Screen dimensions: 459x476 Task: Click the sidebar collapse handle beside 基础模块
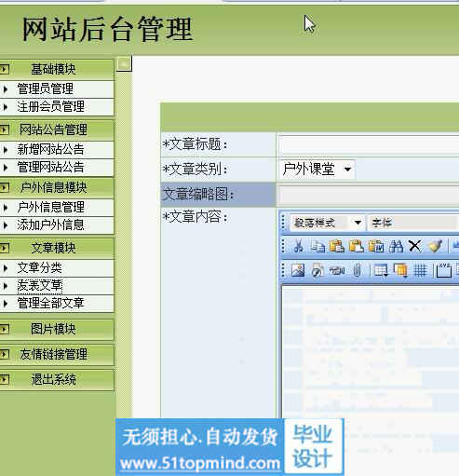pos(124,64)
